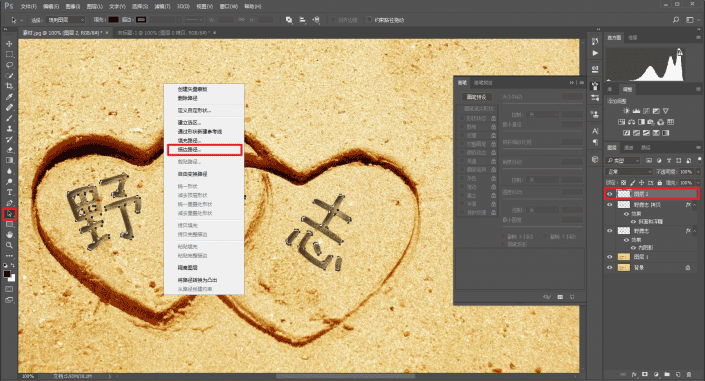Open path operations in options bar
Screen dimensions: 705x381
pyautogui.click(x=289, y=20)
